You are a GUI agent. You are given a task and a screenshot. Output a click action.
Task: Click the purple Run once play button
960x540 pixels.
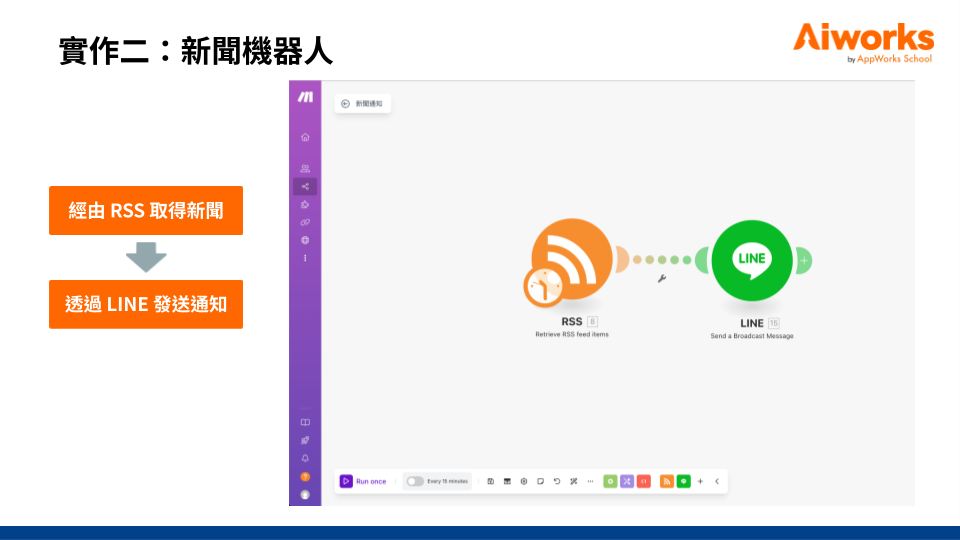(346, 481)
